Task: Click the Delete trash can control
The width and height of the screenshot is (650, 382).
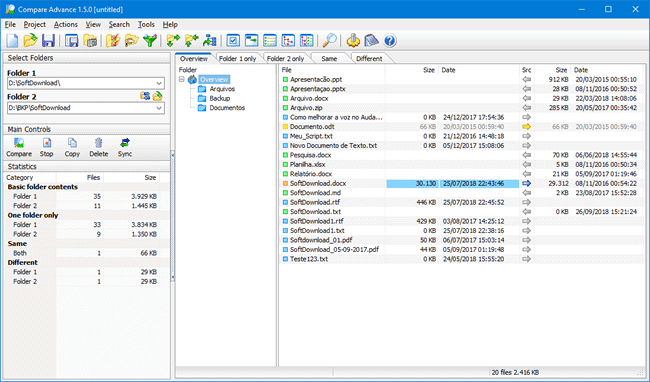Action: (99, 148)
